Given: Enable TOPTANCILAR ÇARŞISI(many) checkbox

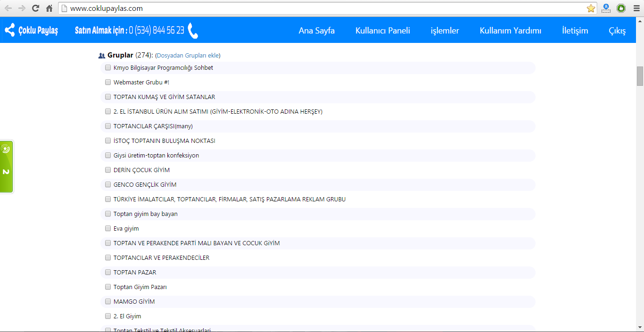Looking at the screenshot, I should point(108,126).
